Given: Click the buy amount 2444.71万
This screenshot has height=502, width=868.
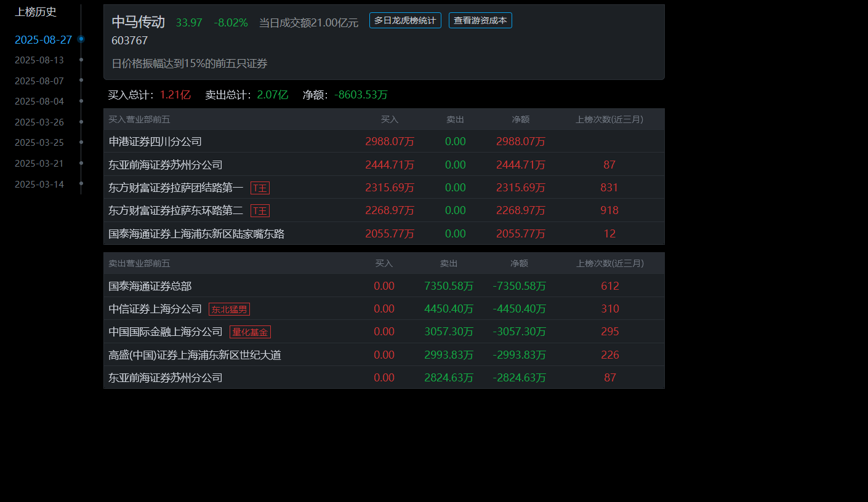Looking at the screenshot, I should tap(390, 165).
